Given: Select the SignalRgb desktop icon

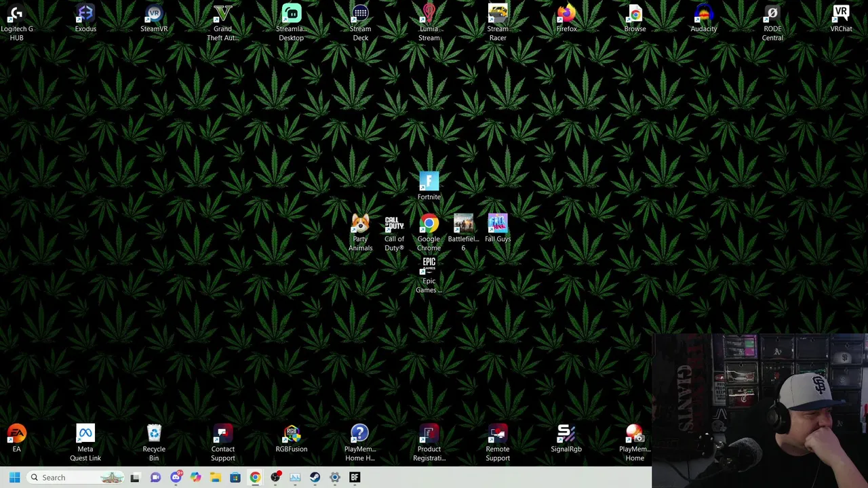Looking at the screenshot, I should point(566,439).
